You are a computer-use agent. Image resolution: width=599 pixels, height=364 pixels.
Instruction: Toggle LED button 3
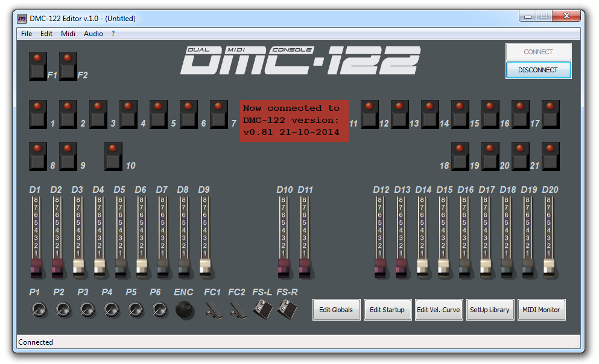[x=98, y=114]
